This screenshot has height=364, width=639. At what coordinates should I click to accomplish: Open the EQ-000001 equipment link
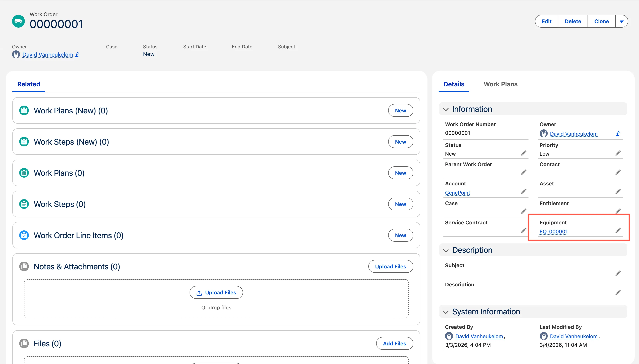pos(554,232)
